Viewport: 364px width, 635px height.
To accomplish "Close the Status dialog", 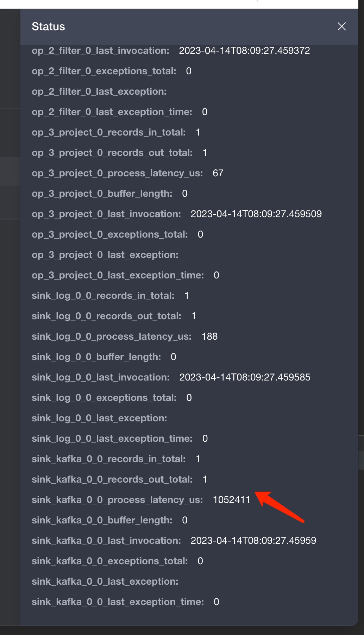I will click(341, 26).
